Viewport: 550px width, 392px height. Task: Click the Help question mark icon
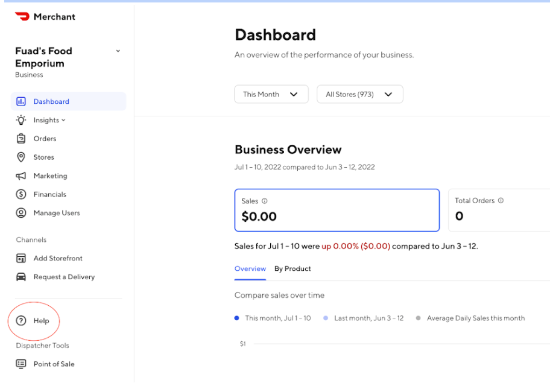point(21,321)
